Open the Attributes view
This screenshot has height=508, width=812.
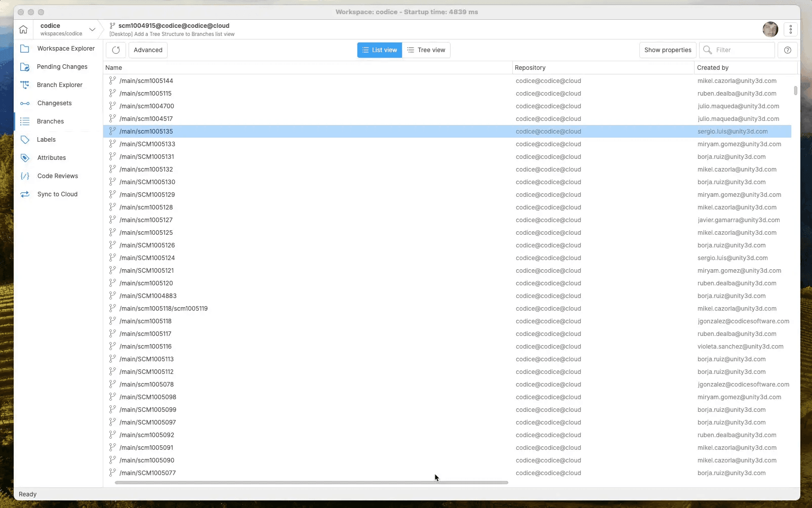click(x=51, y=157)
